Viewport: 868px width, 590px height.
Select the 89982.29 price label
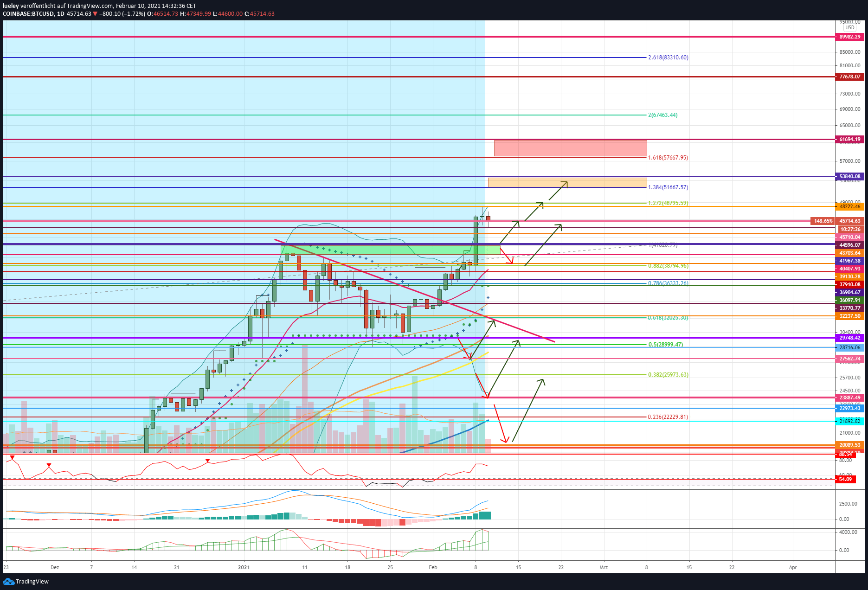point(850,37)
